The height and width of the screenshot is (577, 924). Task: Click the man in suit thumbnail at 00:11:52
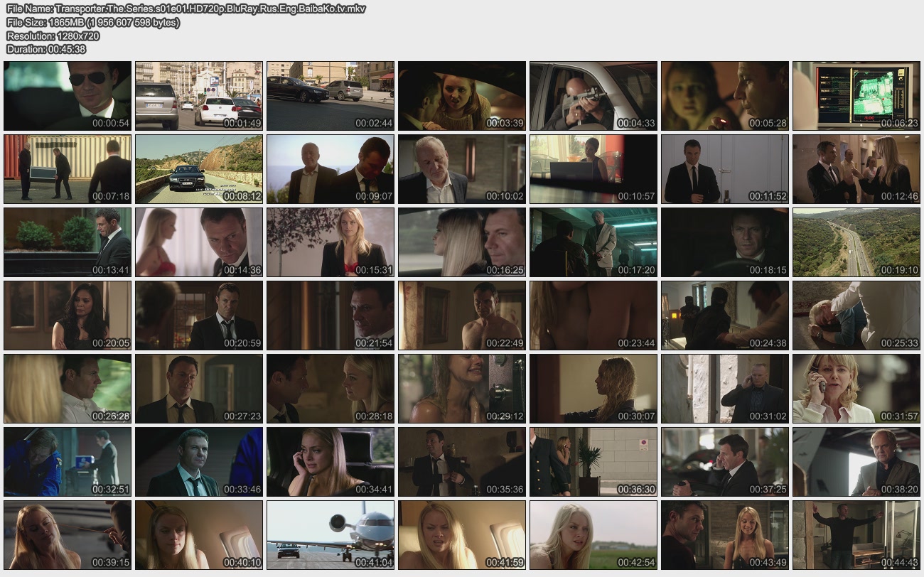(x=725, y=168)
